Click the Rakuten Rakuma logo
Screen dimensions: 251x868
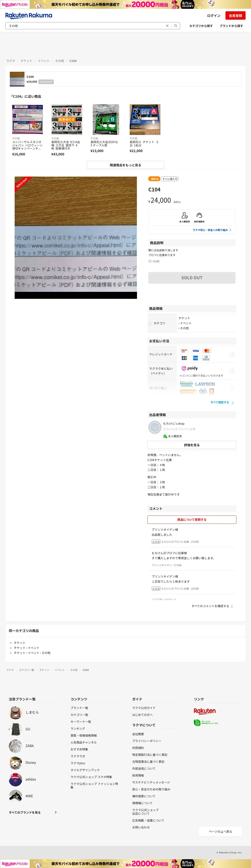[x=29, y=15]
